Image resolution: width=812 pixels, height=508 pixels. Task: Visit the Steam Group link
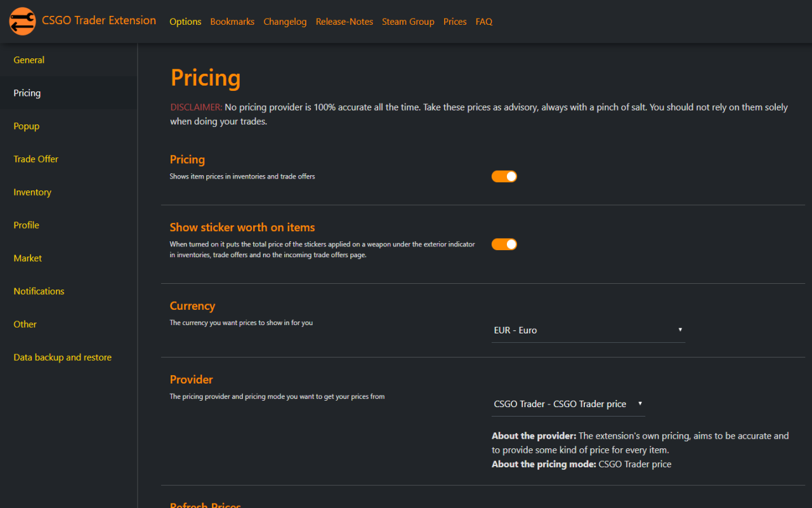pyautogui.click(x=408, y=22)
